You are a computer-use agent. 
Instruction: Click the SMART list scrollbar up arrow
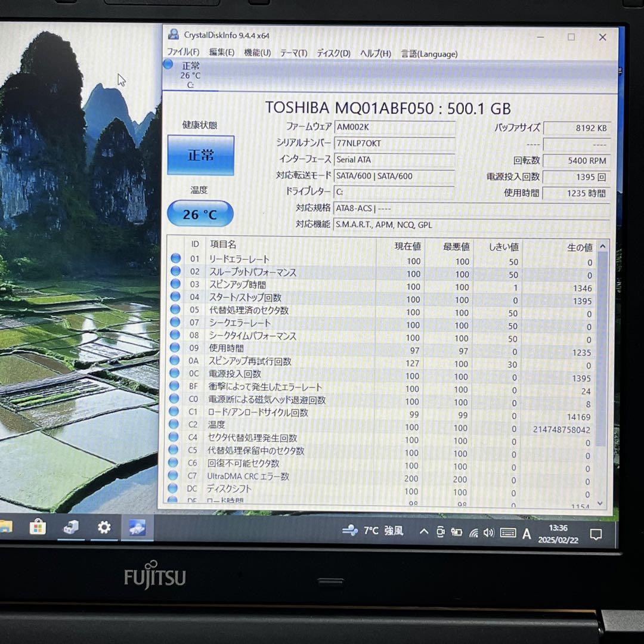(x=602, y=246)
